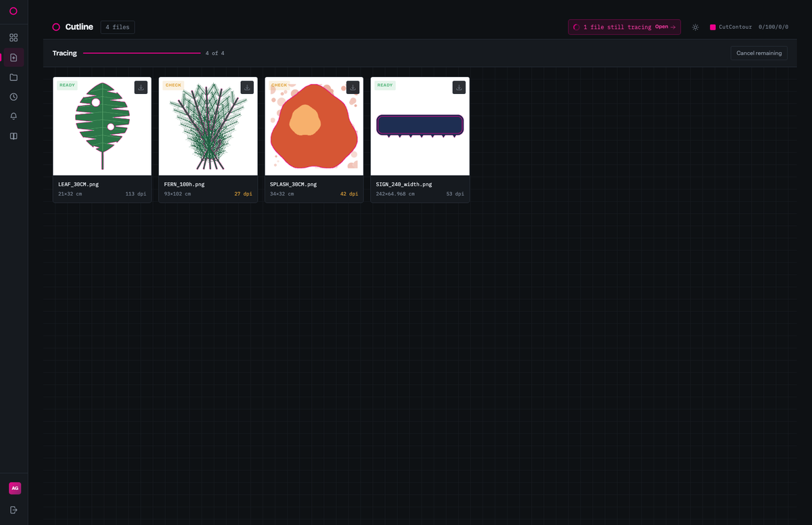This screenshot has width=812, height=525.
Task: Click the '53 dpi' value
Action: click(x=455, y=194)
